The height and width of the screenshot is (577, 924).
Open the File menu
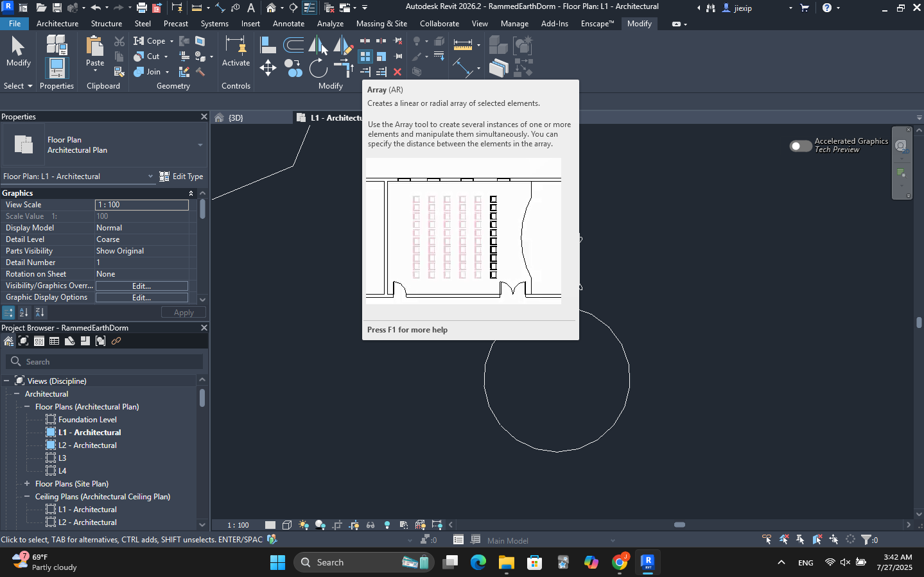point(14,24)
